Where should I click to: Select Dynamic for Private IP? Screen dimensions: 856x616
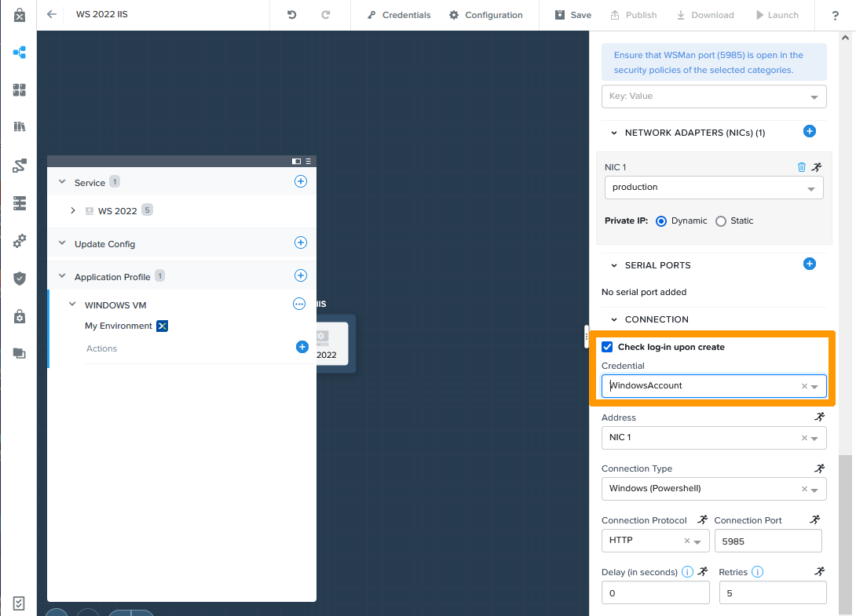click(x=660, y=221)
